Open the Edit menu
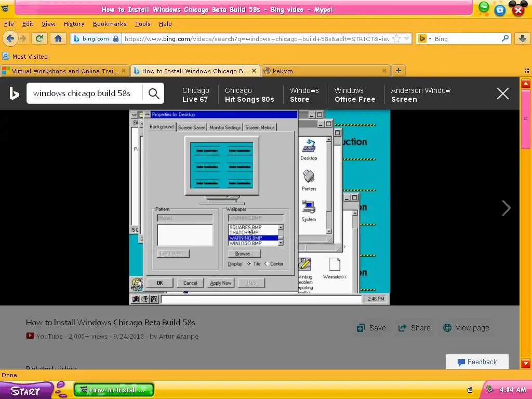Screen dimensions: 532x399 [x=28, y=24]
